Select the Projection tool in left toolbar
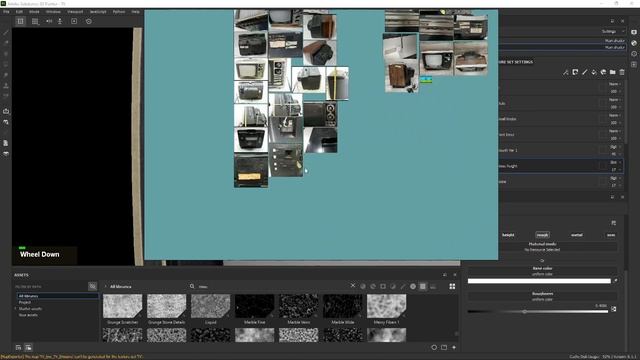Screen dimensions: 640x360 tap(6, 53)
